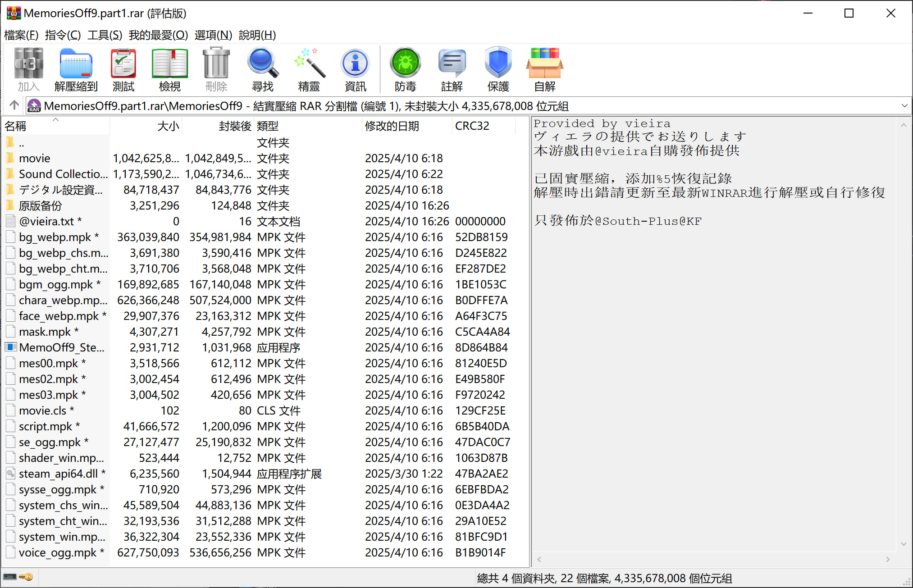Expand the archive path dropdown arrow
The height and width of the screenshot is (588, 913).
click(904, 106)
